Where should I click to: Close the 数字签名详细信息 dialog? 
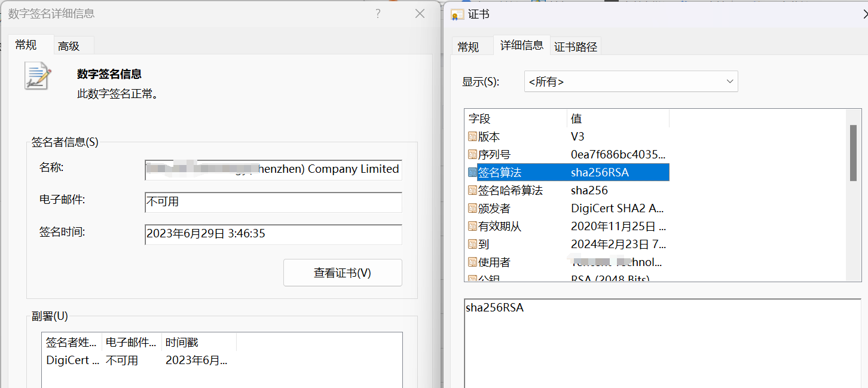point(420,13)
